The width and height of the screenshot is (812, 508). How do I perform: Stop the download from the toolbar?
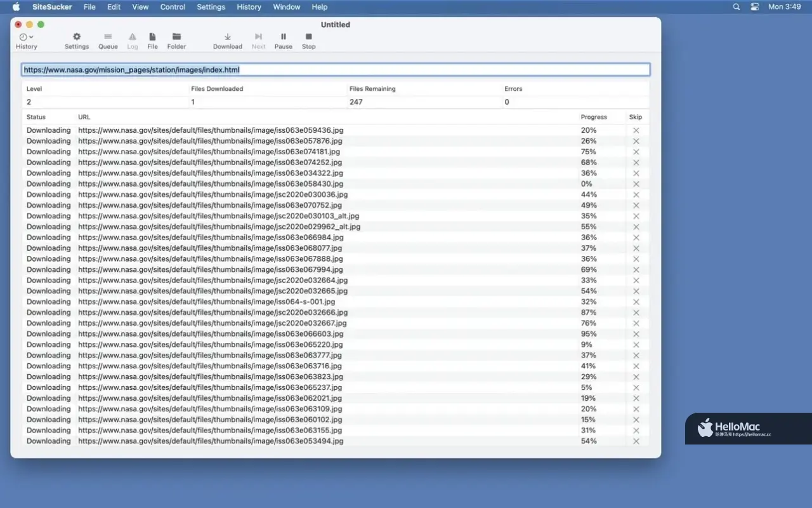coord(309,41)
